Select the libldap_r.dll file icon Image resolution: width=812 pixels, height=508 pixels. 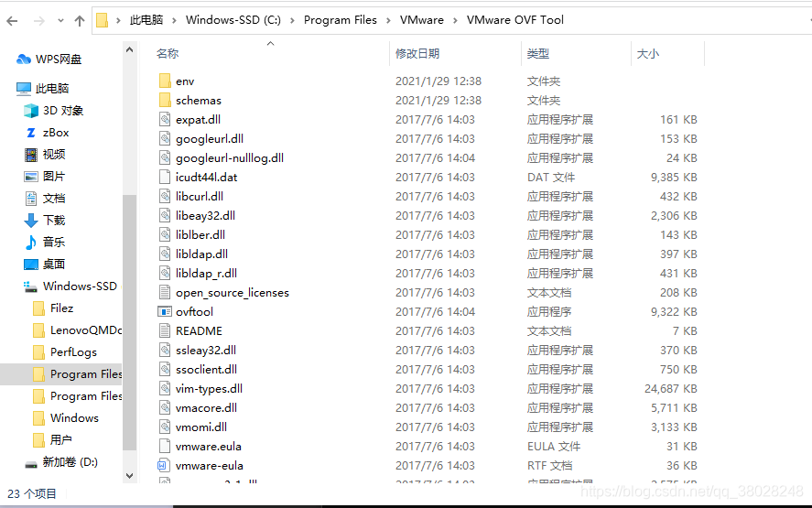point(165,273)
